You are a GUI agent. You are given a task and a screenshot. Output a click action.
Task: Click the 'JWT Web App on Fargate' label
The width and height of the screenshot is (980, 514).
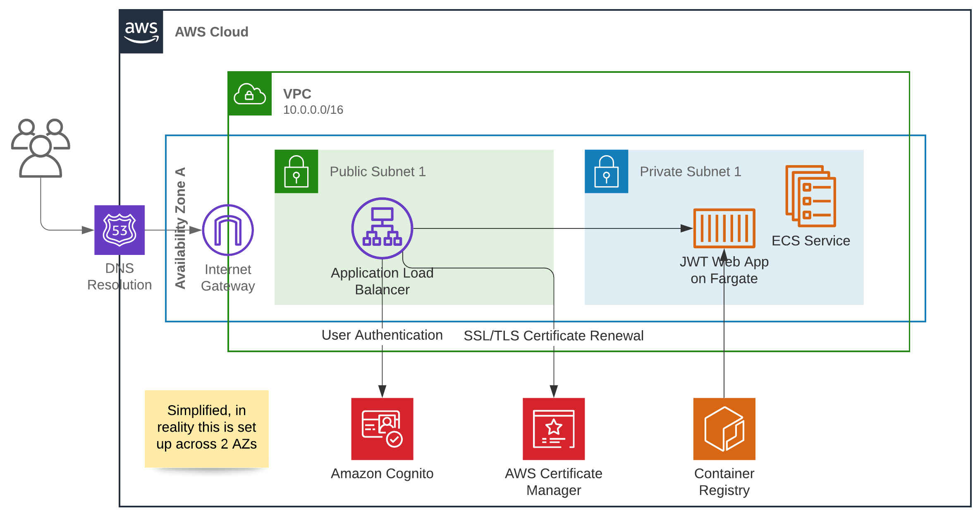click(724, 270)
